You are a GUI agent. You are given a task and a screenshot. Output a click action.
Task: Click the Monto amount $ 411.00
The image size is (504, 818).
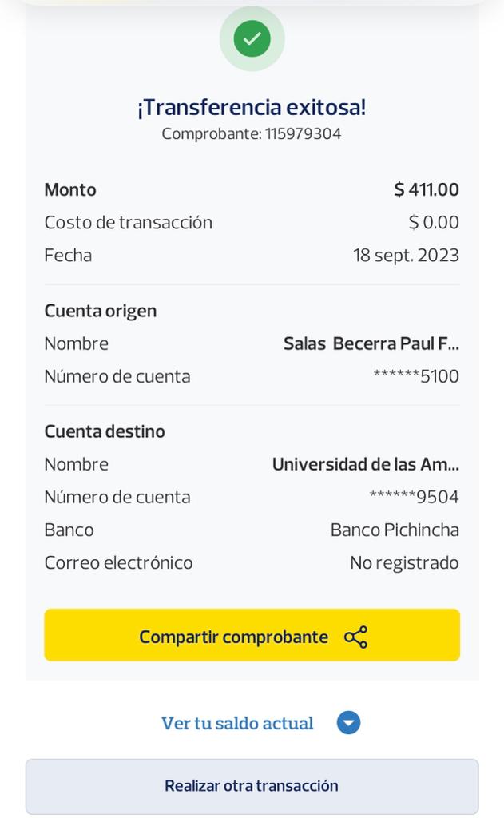point(427,189)
